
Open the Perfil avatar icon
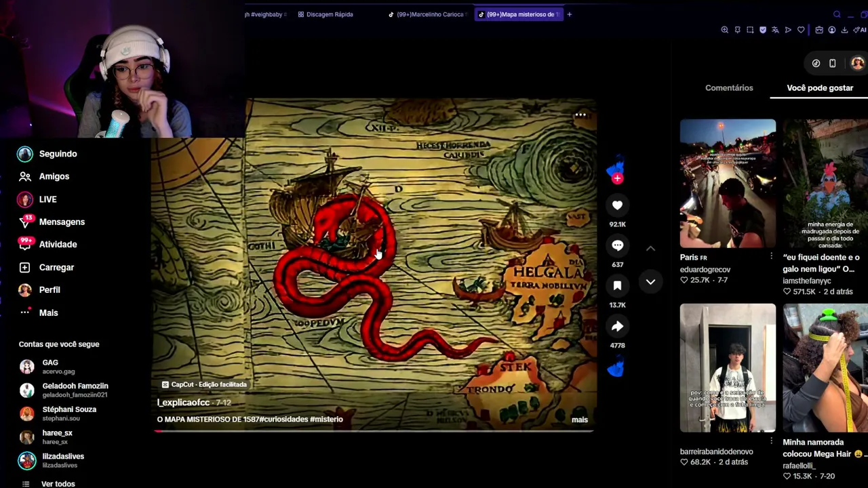click(x=25, y=289)
